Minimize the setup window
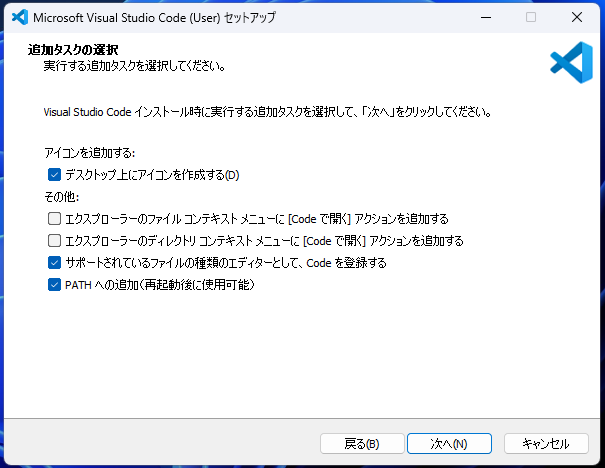The width and height of the screenshot is (605, 468). (x=486, y=17)
